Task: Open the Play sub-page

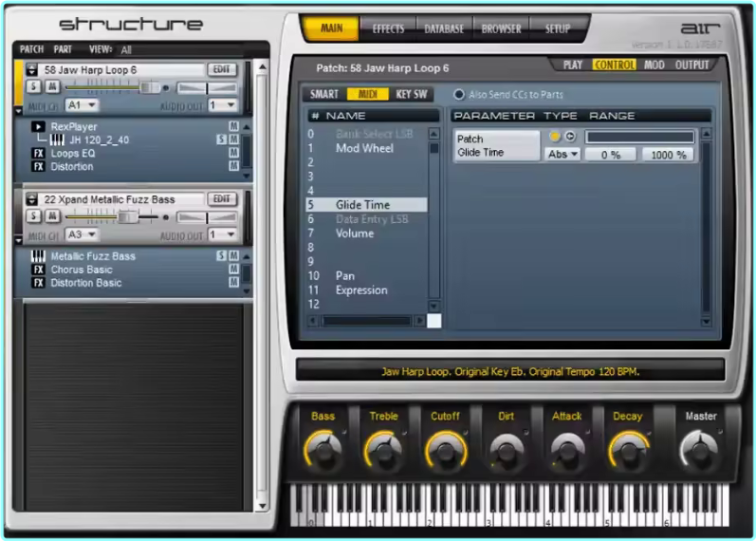Action: [573, 65]
